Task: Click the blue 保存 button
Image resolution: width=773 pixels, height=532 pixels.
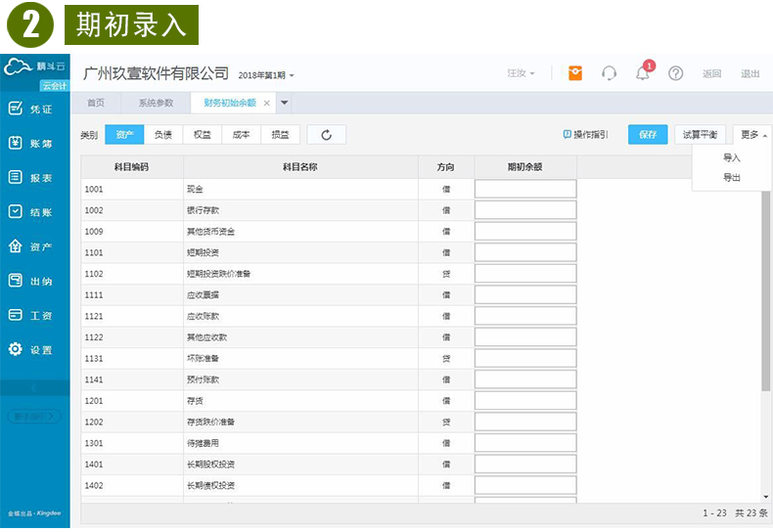Action: coord(648,135)
